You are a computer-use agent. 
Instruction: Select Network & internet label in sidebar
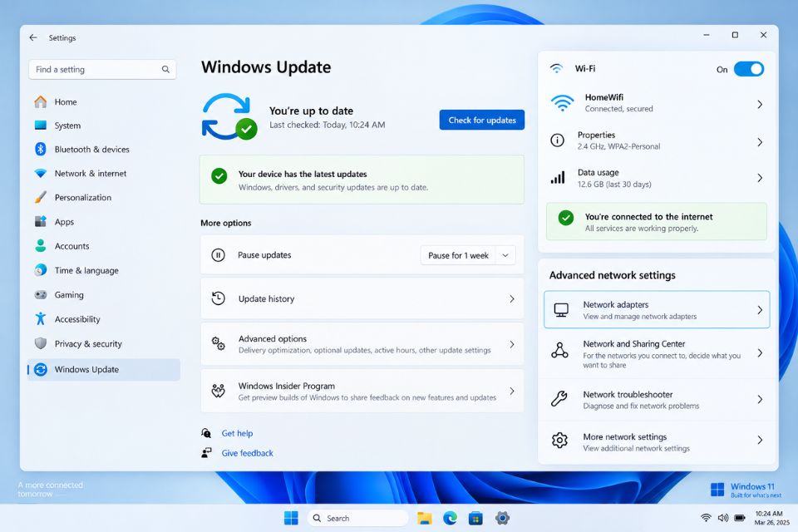(90, 173)
